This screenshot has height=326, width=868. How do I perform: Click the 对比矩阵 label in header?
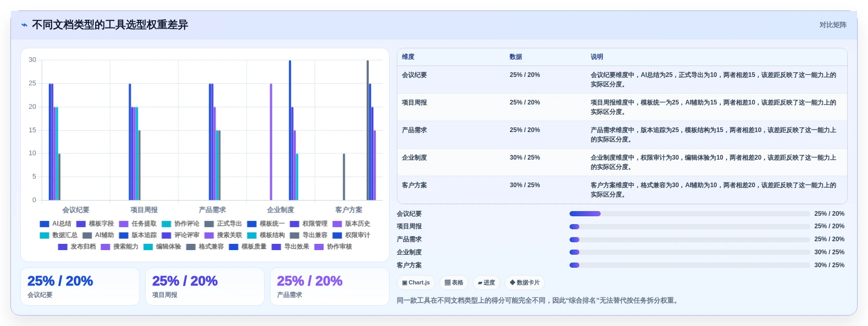833,25
